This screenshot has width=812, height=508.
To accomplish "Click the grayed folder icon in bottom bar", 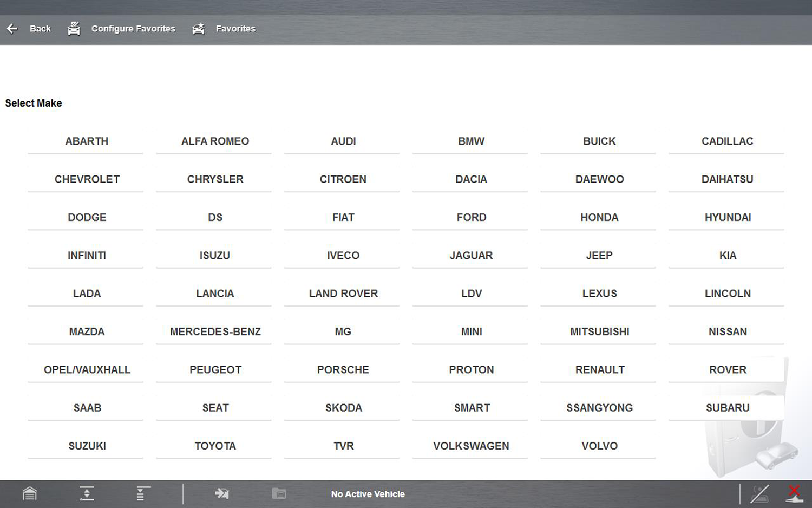I will [279, 493].
